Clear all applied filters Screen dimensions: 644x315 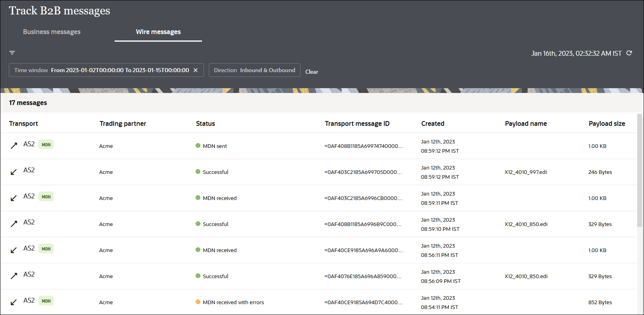[312, 72]
